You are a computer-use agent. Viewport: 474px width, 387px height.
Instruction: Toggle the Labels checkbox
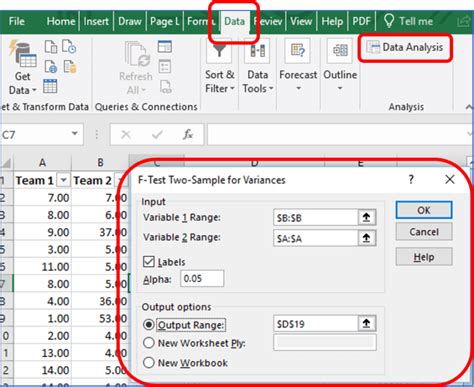coord(149,262)
